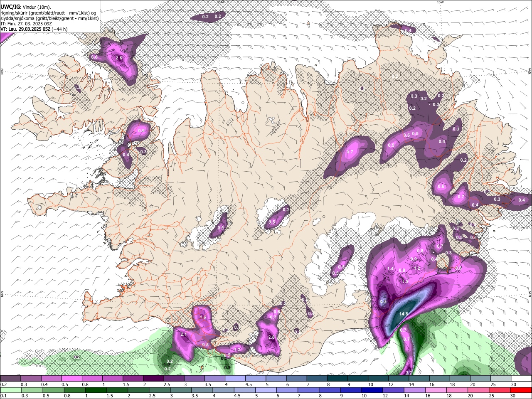
Task: Click the 2.8 value on the south coast patch
Action: click(x=271, y=337)
